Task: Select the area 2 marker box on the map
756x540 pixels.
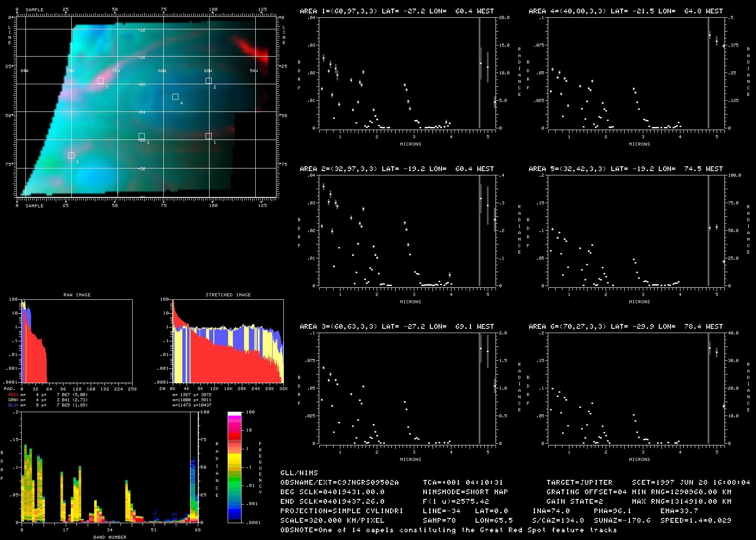Action: pyautogui.click(x=208, y=81)
